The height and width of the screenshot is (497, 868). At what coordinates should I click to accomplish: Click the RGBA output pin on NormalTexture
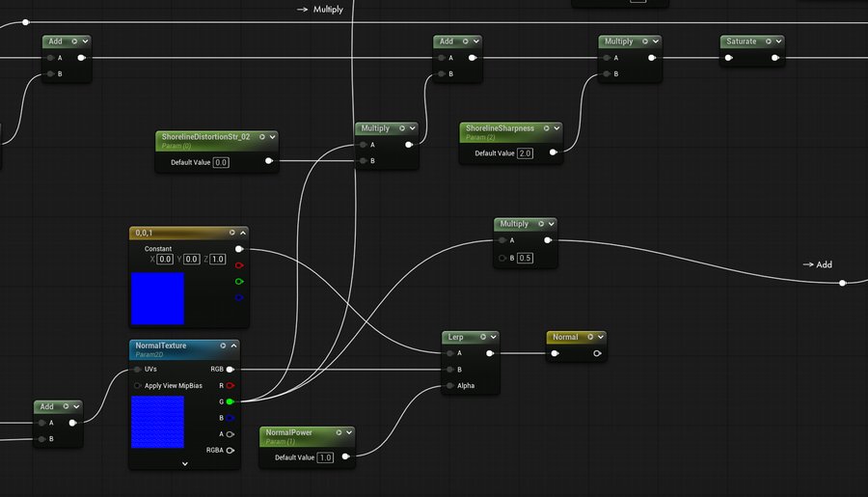pyautogui.click(x=231, y=450)
